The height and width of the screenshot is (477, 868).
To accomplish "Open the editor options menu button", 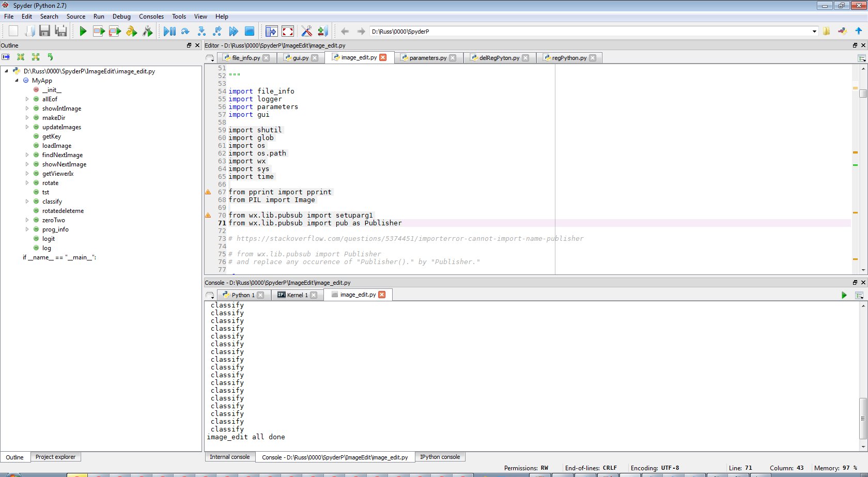I will point(861,58).
